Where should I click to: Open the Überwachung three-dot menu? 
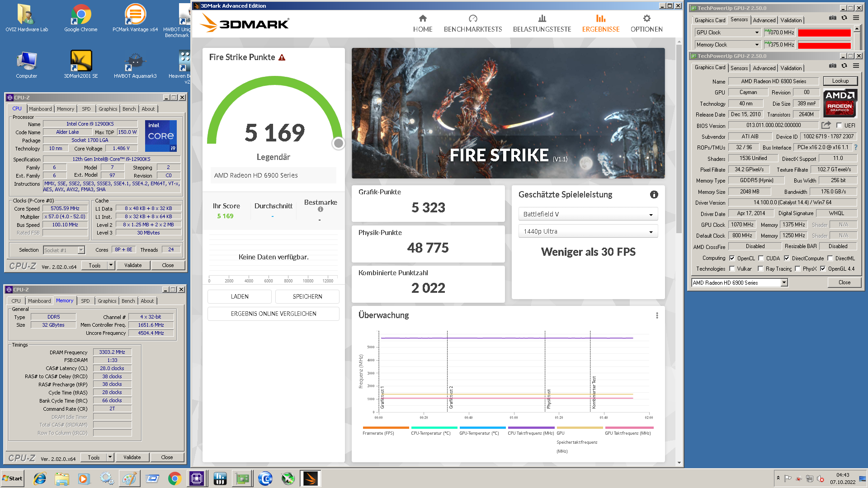[657, 315]
